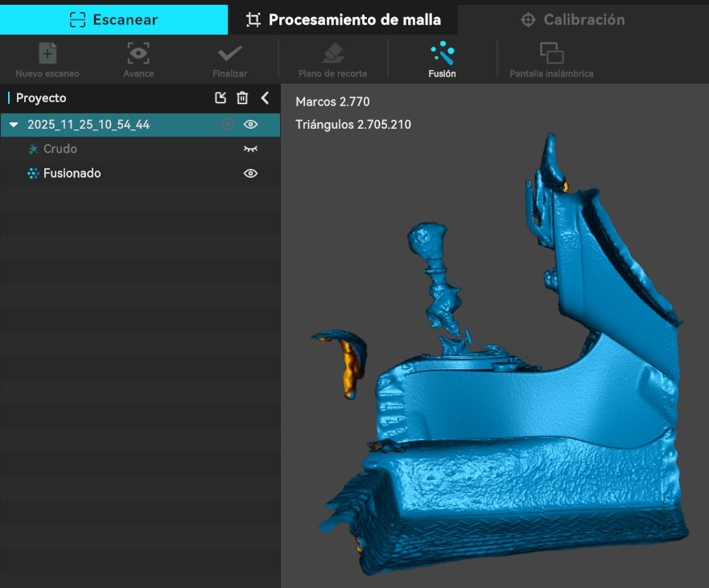The width and height of the screenshot is (709, 588).
Task: Select the Plano de recorte tool
Action: point(332,55)
